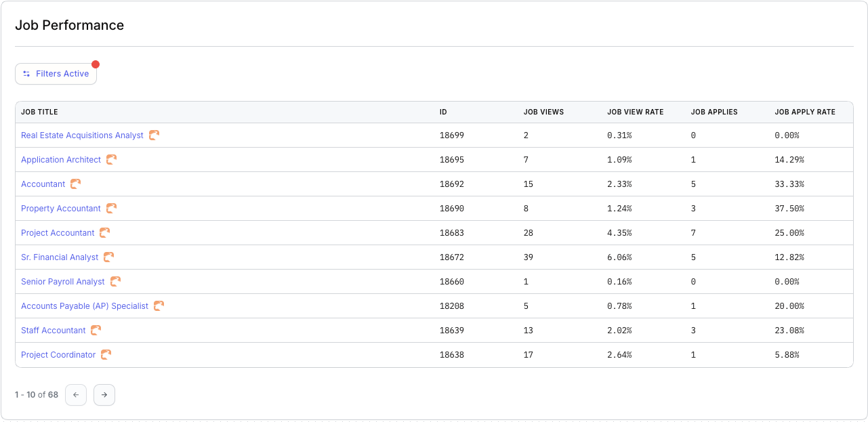The height and width of the screenshot is (422, 868).
Task: Click the icon beside Staff Accountant
Action: (x=96, y=331)
